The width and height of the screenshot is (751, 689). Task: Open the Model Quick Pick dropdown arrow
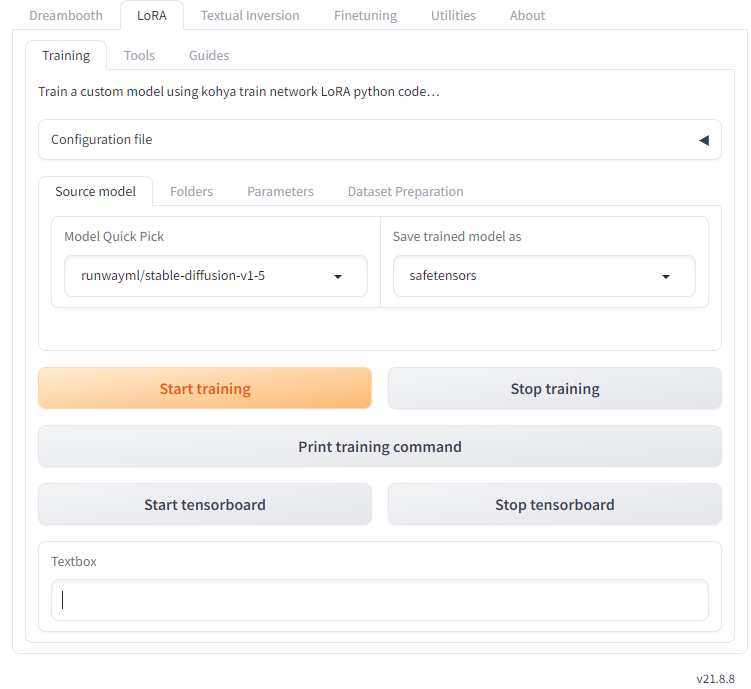338,276
